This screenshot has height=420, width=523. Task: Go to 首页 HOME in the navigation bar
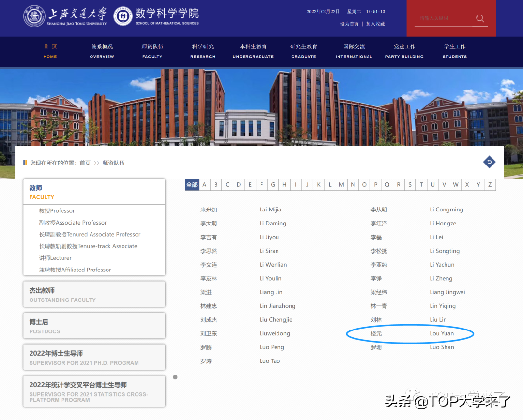click(x=50, y=51)
